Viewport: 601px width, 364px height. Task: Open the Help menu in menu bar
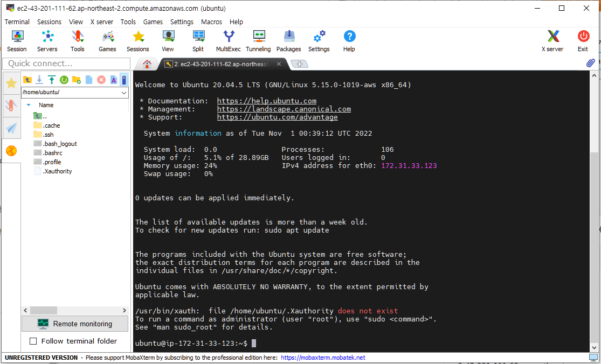(x=236, y=22)
